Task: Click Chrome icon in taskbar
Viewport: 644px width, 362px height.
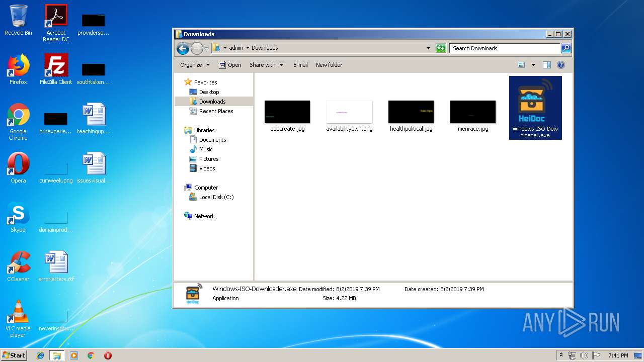Action: click(91, 355)
